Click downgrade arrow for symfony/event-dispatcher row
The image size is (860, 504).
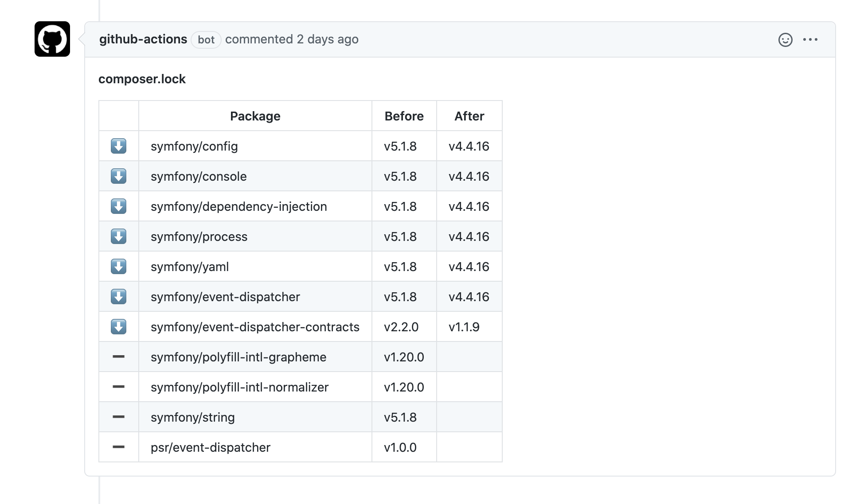click(118, 297)
